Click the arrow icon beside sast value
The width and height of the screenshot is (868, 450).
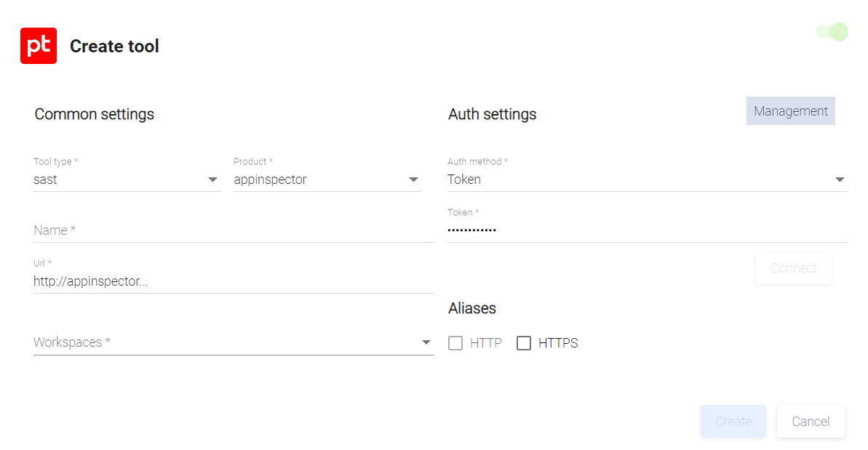[212, 180]
